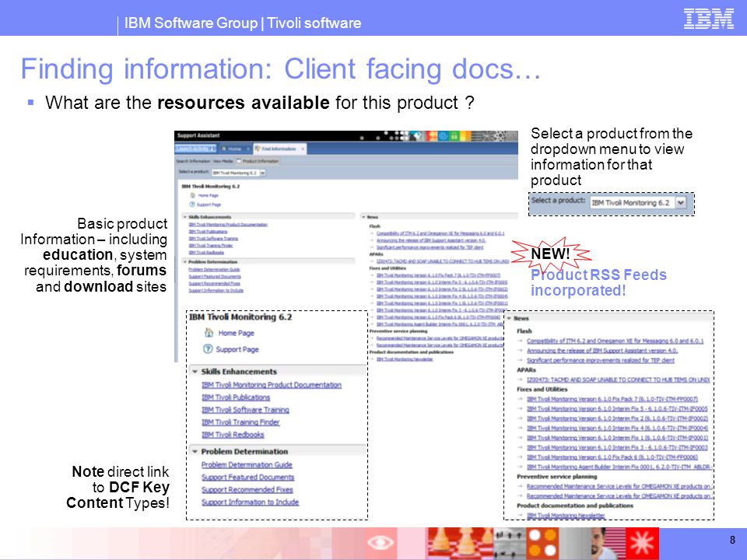Collapse the enlarged News section triangle

coord(509,318)
